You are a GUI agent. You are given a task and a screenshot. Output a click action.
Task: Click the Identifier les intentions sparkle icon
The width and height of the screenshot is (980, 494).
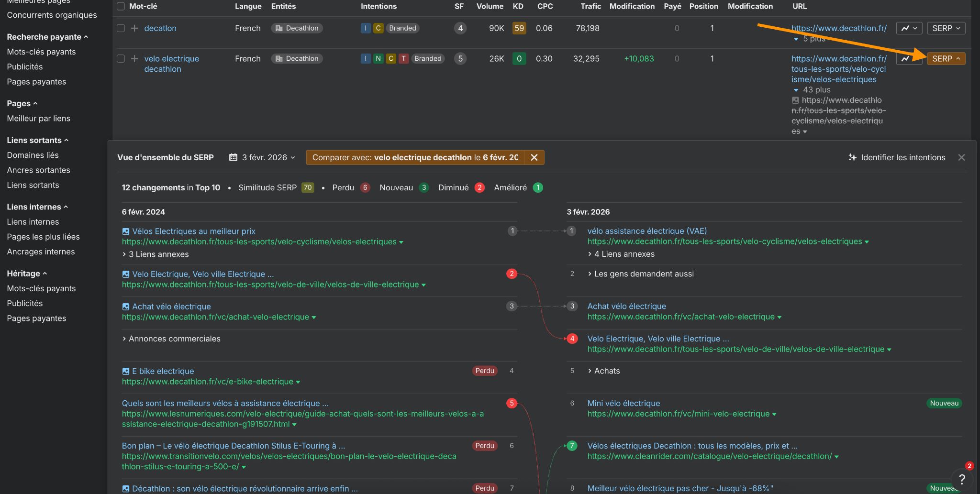pos(852,157)
